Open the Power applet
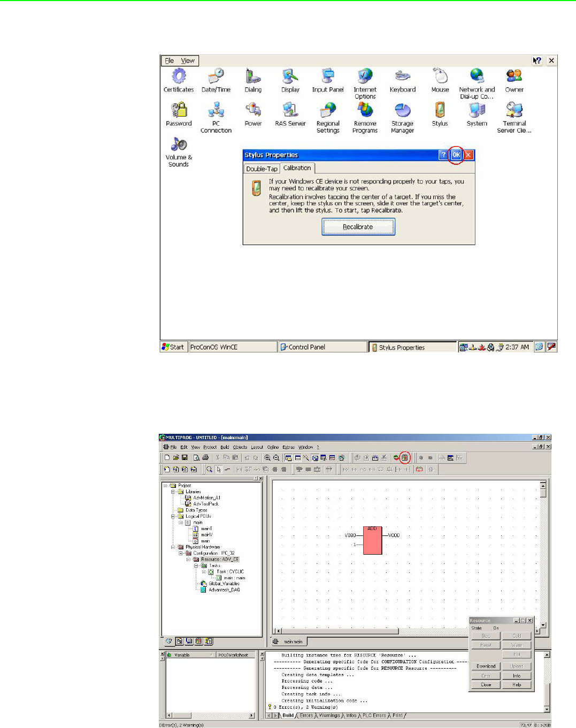 [x=253, y=114]
